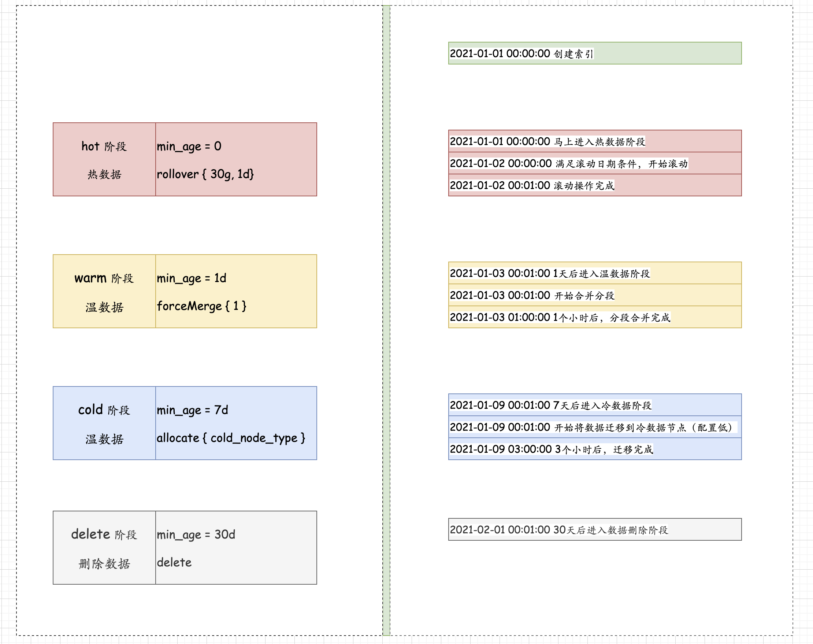This screenshot has width=813, height=644.
Task: Click the 马上进入热数据阶段 timeline row
Action: tap(595, 141)
